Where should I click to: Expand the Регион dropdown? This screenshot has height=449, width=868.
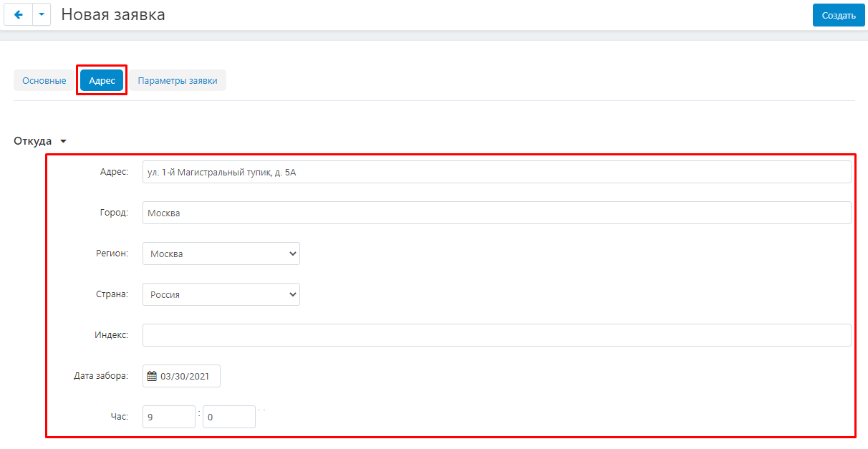point(221,254)
